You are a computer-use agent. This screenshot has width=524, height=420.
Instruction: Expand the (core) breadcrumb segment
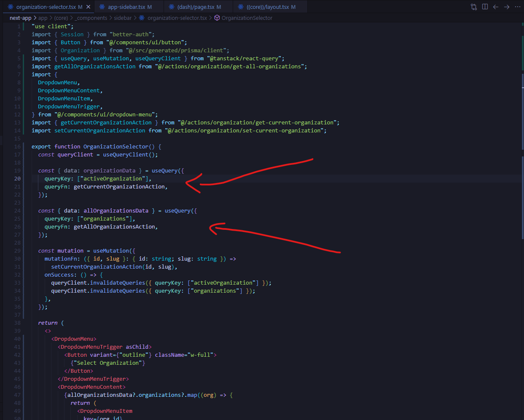point(61,18)
